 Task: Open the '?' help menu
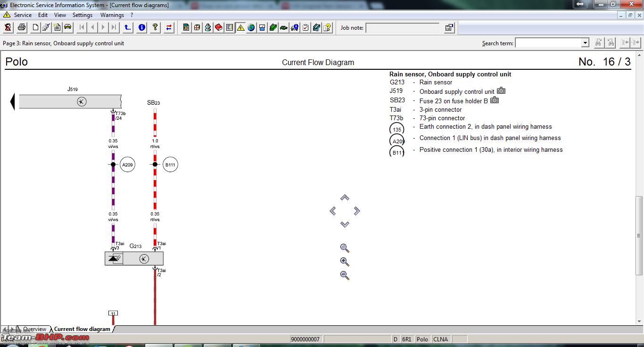[x=132, y=15]
